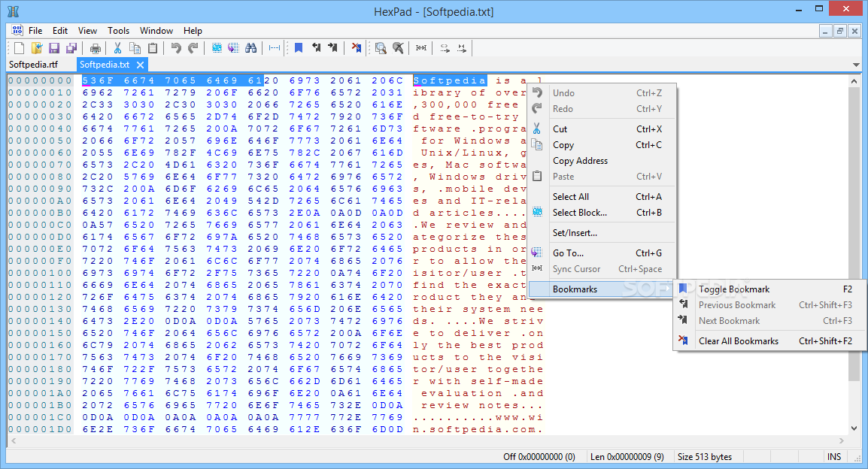This screenshot has width=868, height=469.
Task: Open the Help menu
Action: 193,31
